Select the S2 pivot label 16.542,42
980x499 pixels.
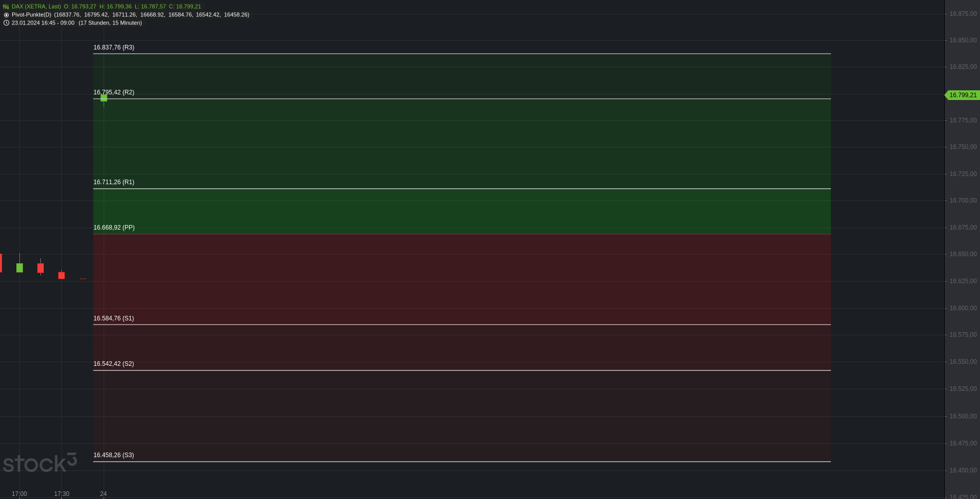tap(114, 364)
